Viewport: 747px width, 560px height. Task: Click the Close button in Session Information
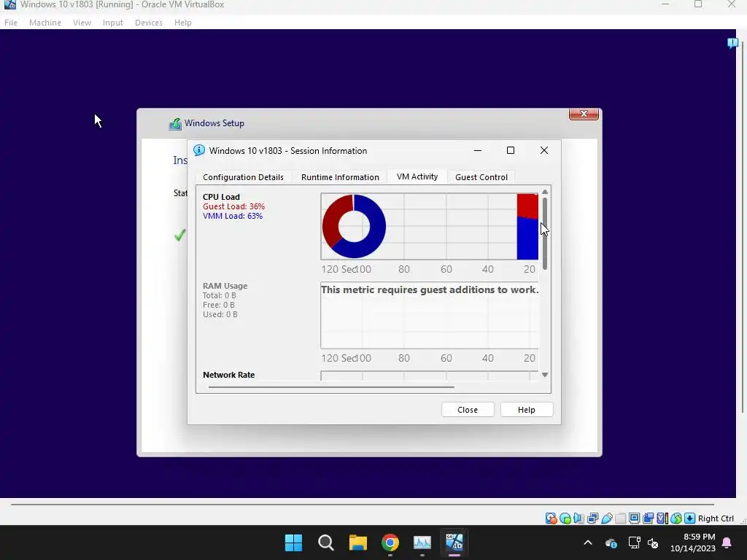468,410
